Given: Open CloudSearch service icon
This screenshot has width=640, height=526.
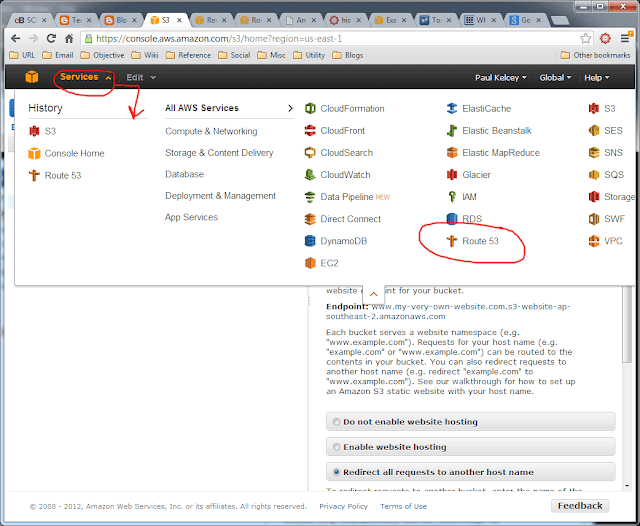Looking at the screenshot, I should [x=310, y=153].
